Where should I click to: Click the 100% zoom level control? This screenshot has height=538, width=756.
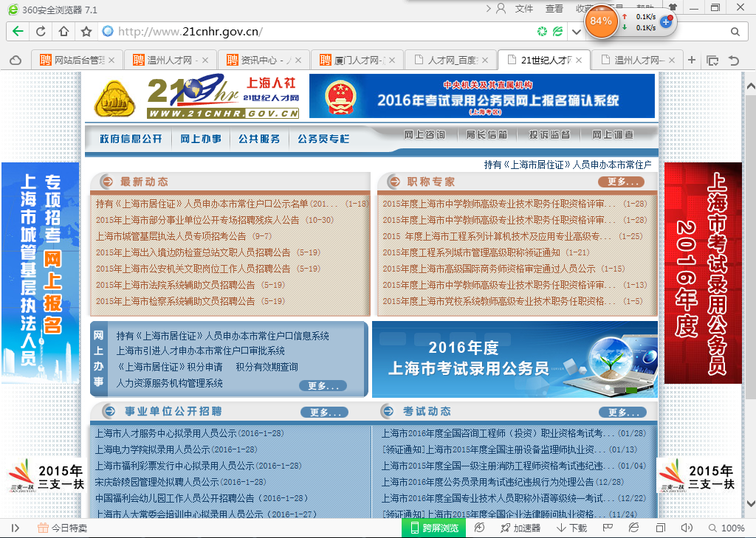726,528
